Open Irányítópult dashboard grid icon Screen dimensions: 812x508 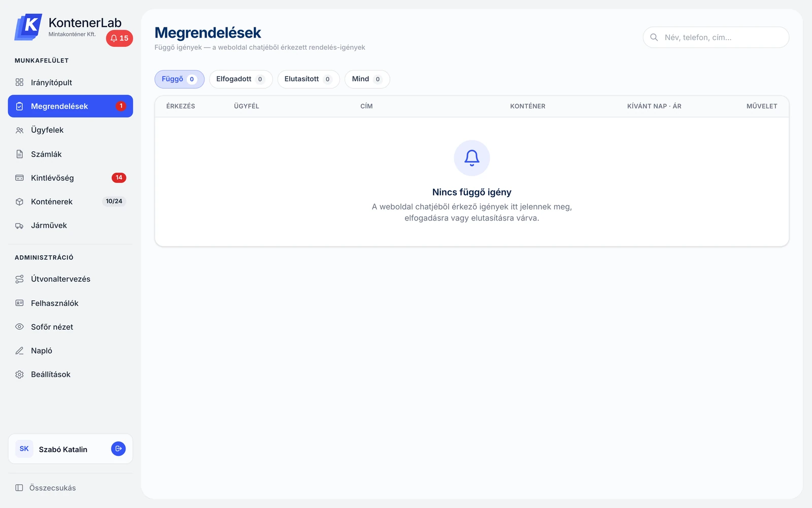[19, 82]
